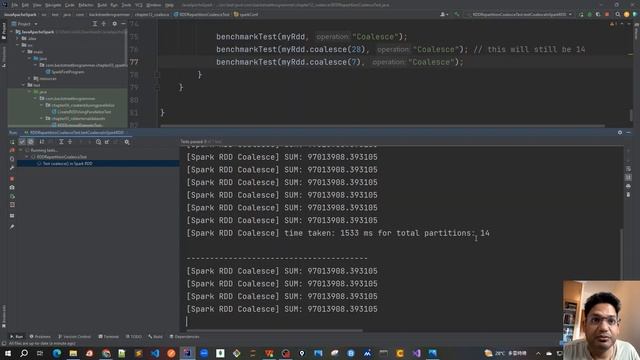
Task: Click export test results icon
Action: (107, 142)
